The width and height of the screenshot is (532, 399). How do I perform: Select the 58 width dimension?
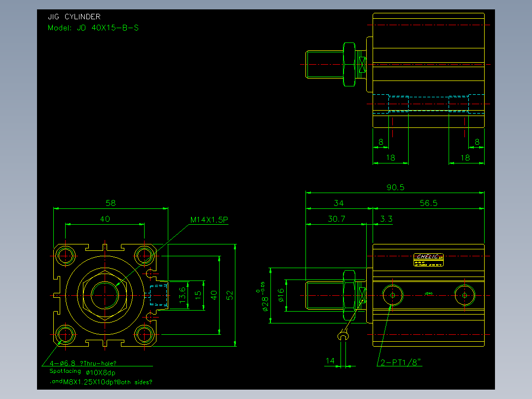point(111,203)
